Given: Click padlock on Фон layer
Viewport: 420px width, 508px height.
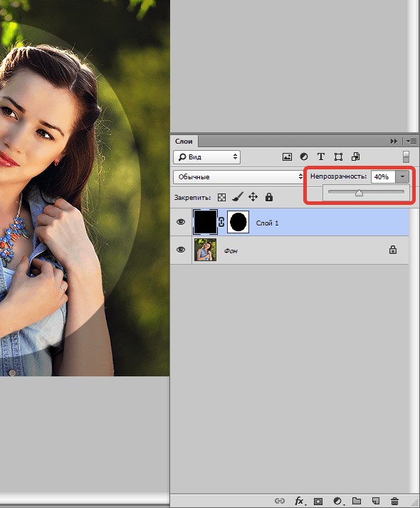Looking at the screenshot, I should pos(393,250).
